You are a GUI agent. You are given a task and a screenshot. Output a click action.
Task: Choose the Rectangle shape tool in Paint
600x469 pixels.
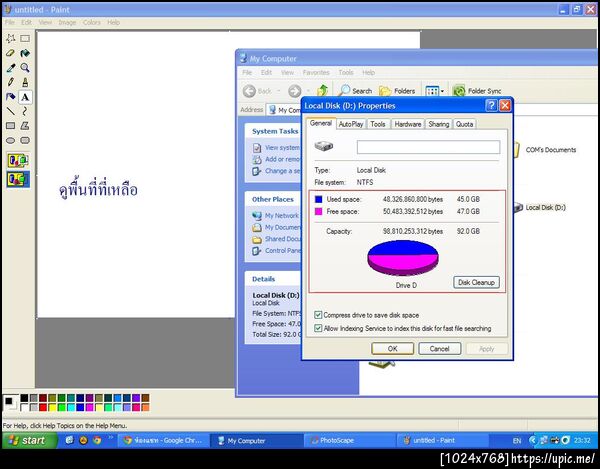point(11,125)
